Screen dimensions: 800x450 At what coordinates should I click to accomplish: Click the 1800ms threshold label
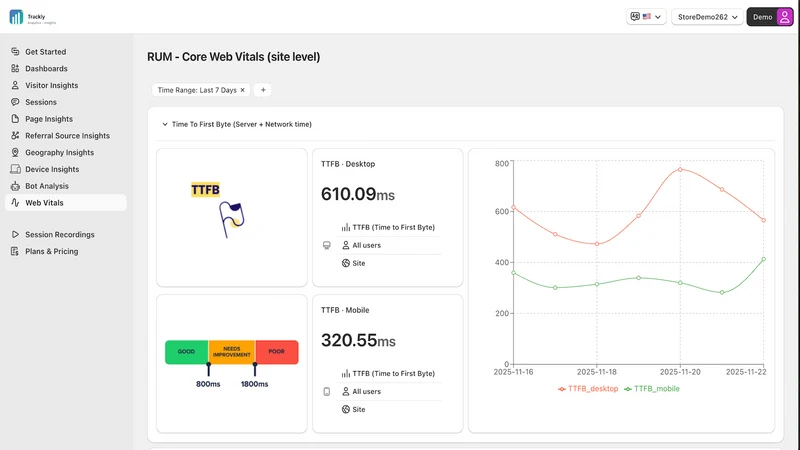coord(255,384)
